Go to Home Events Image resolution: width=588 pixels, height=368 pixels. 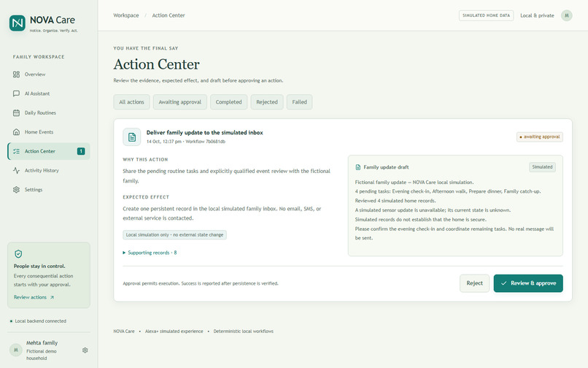pyautogui.click(x=49, y=132)
